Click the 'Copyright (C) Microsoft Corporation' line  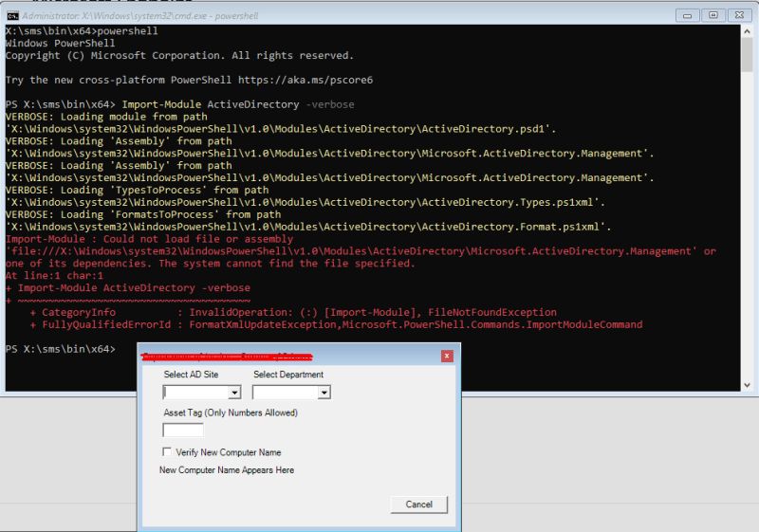[x=179, y=56]
